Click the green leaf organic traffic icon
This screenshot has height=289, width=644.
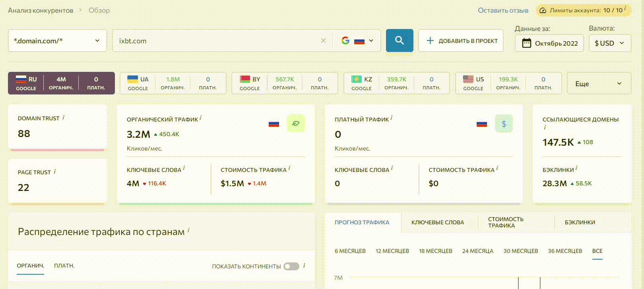pos(296,123)
